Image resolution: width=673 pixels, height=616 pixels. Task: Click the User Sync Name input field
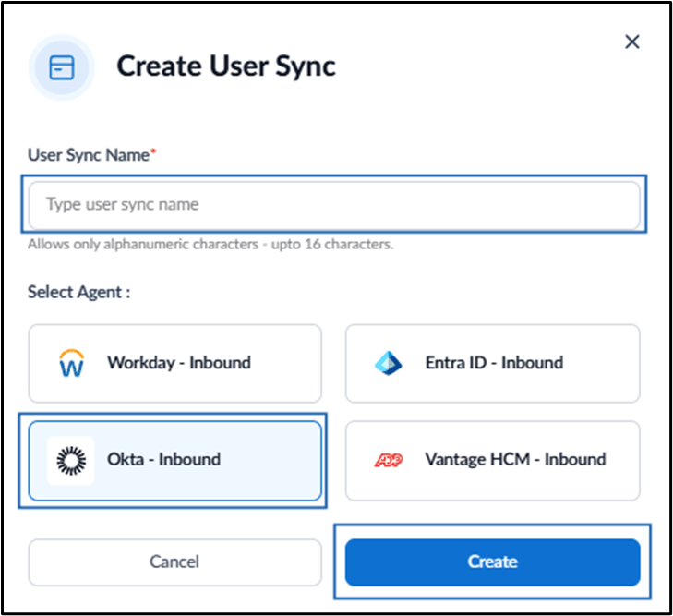(x=334, y=205)
